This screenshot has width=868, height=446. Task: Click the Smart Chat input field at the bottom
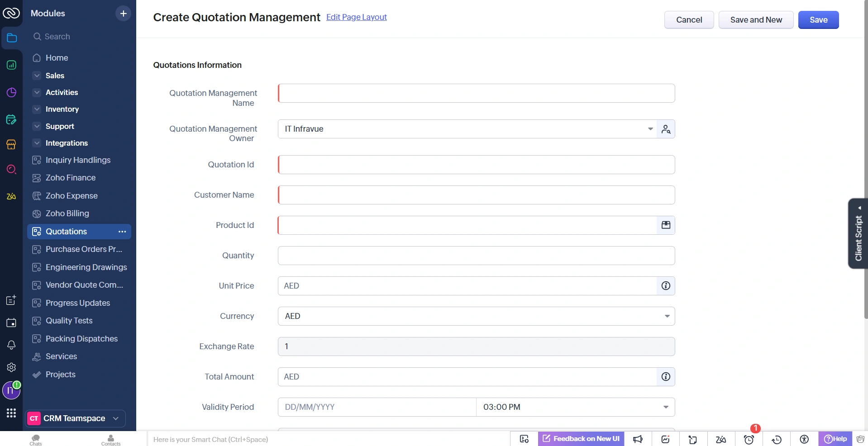pos(272,439)
